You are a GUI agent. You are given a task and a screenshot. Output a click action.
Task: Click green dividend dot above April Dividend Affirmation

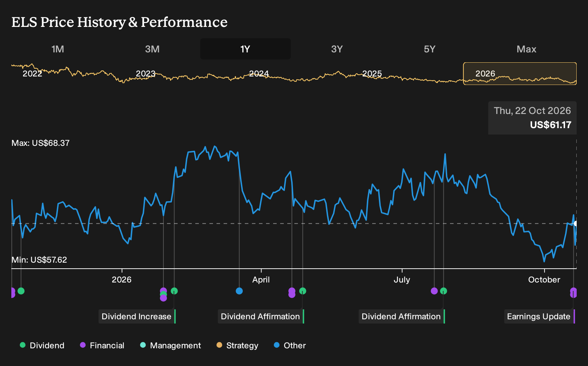click(x=302, y=291)
